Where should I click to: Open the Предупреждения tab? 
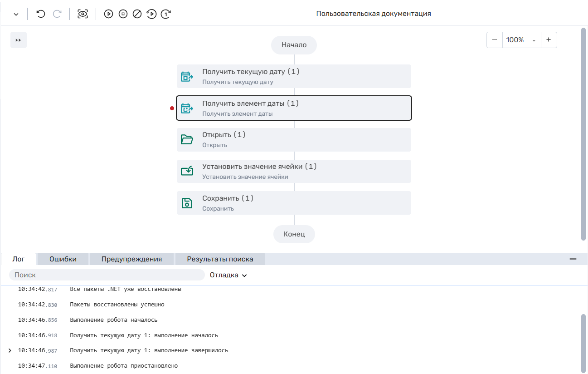point(131,259)
